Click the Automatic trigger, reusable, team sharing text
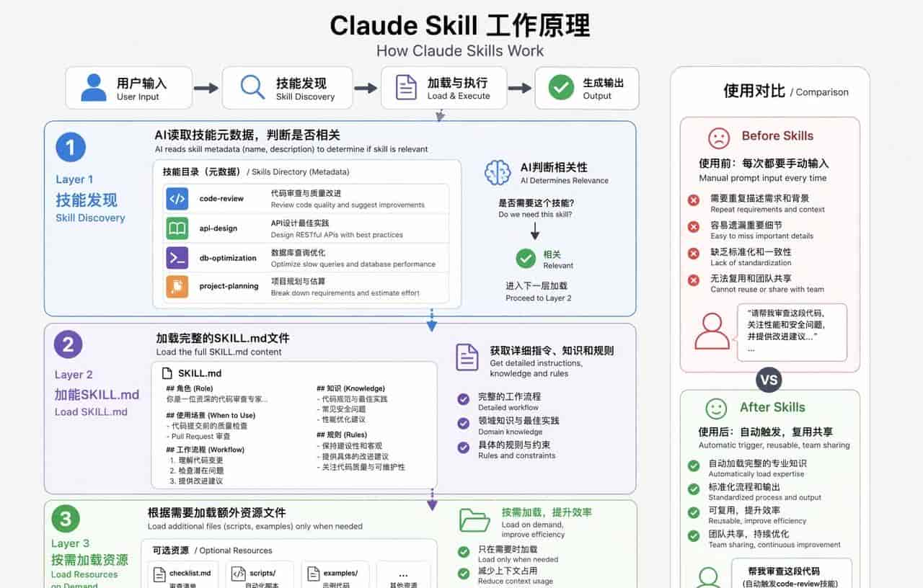 tap(774, 445)
